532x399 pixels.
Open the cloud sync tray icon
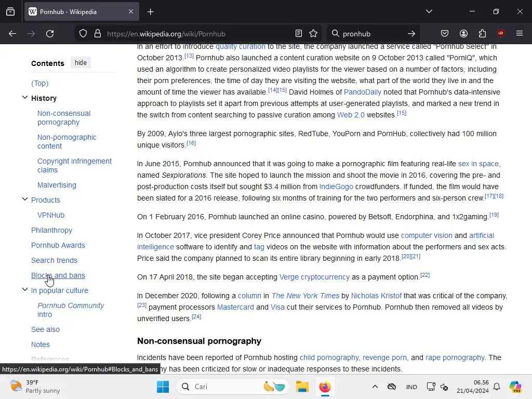tap(392, 387)
